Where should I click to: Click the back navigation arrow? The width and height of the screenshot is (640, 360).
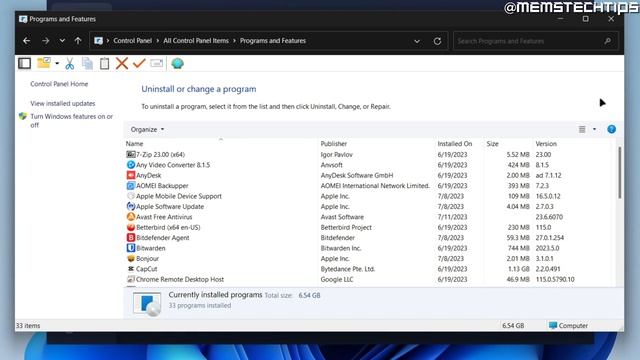(27, 41)
